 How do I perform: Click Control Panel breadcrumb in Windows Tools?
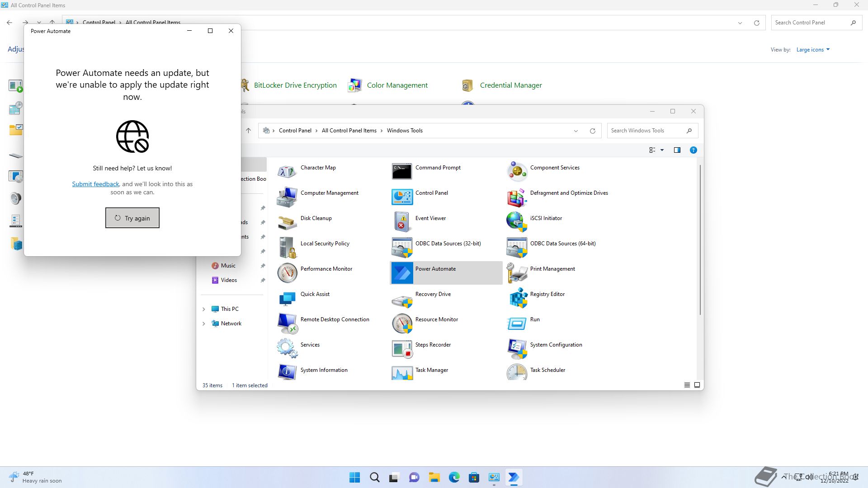(295, 131)
